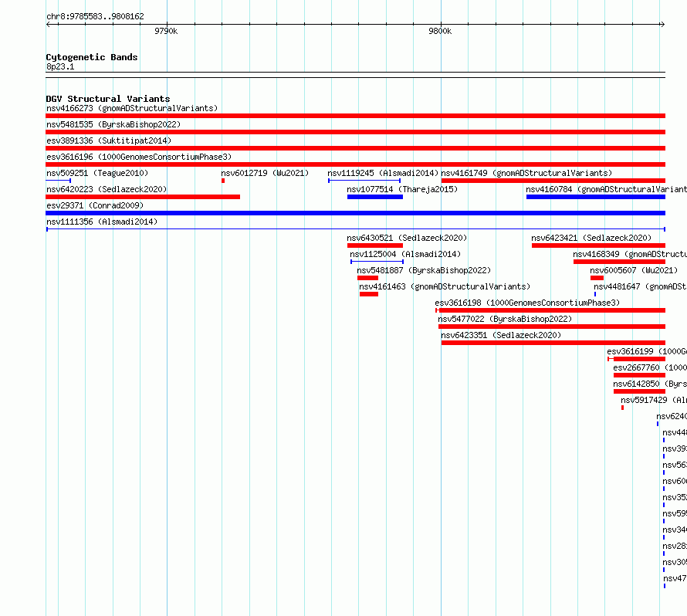Image resolution: width=687 pixels, height=616 pixels.
Task: Click the 9790k ruler position label
Action: pos(166,31)
